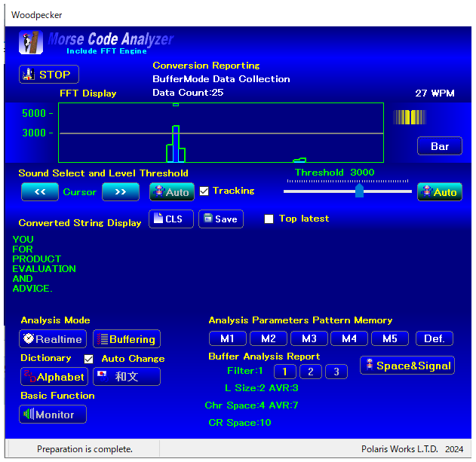Click the Threshold slider handle

click(x=359, y=191)
